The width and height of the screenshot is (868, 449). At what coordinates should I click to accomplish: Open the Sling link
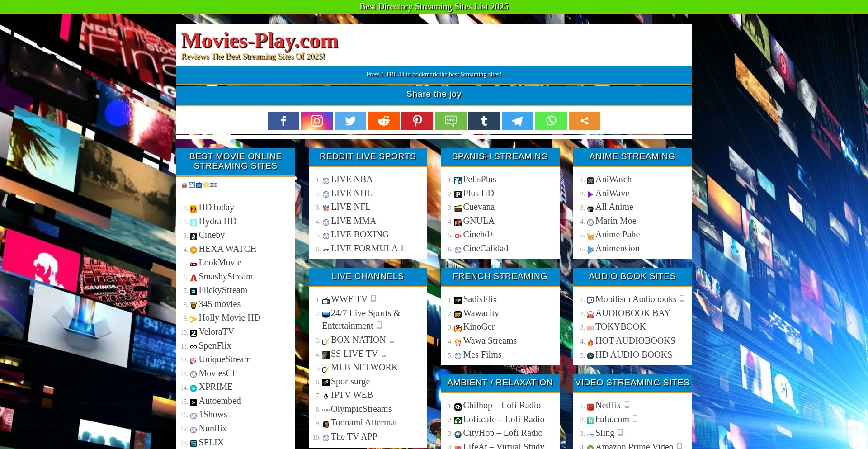tap(605, 433)
